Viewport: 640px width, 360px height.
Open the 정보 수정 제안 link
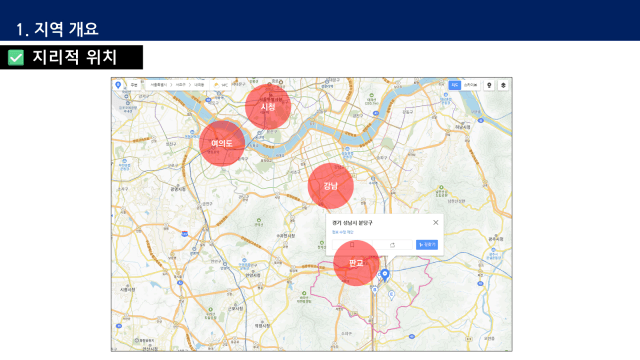point(342,232)
